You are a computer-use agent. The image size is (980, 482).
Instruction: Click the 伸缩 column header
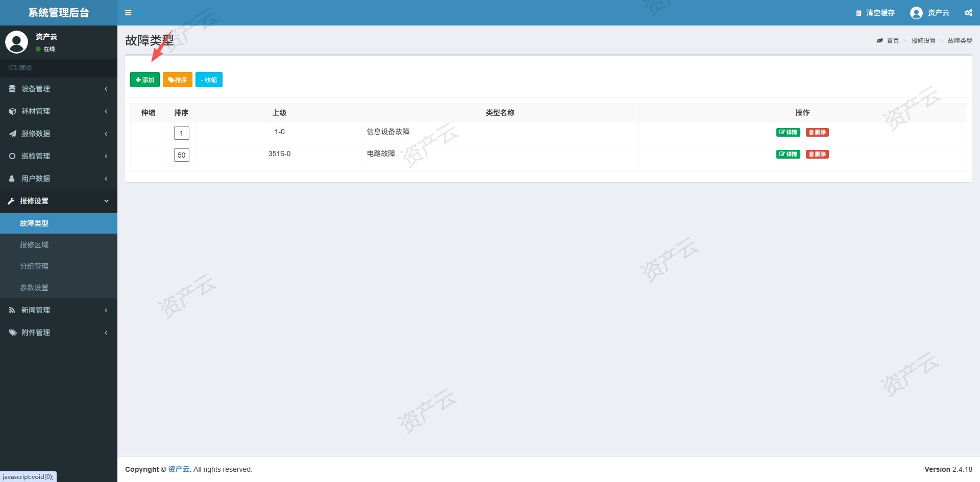(148, 113)
